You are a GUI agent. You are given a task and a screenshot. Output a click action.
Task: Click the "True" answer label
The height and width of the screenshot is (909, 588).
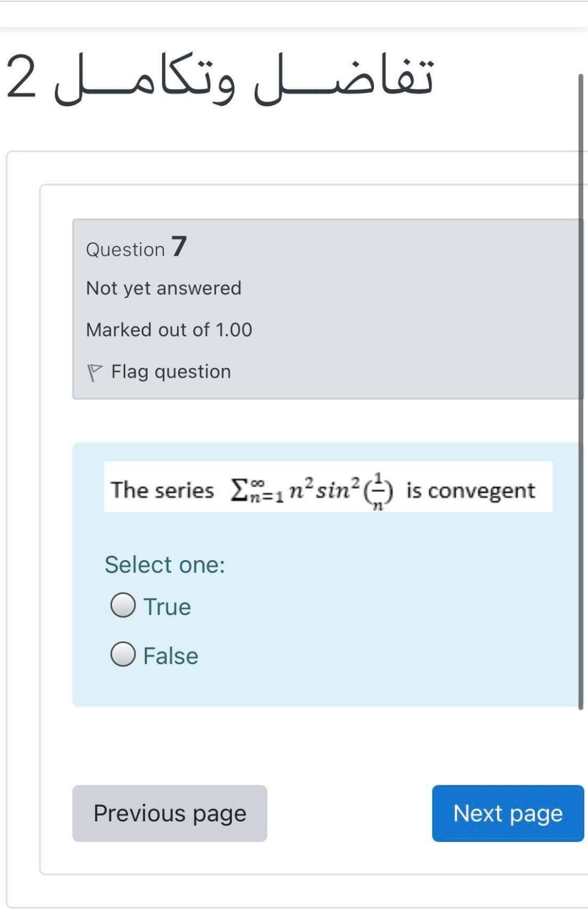[167, 607]
